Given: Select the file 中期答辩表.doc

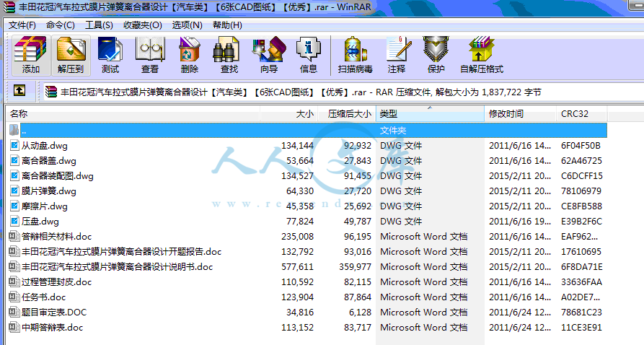Looking at the screenshot, I should (52, 328).
